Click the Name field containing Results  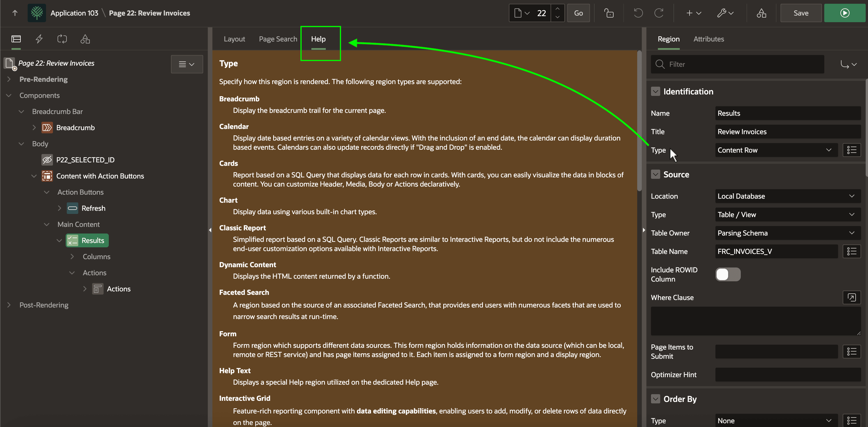[x=788, y=113]
